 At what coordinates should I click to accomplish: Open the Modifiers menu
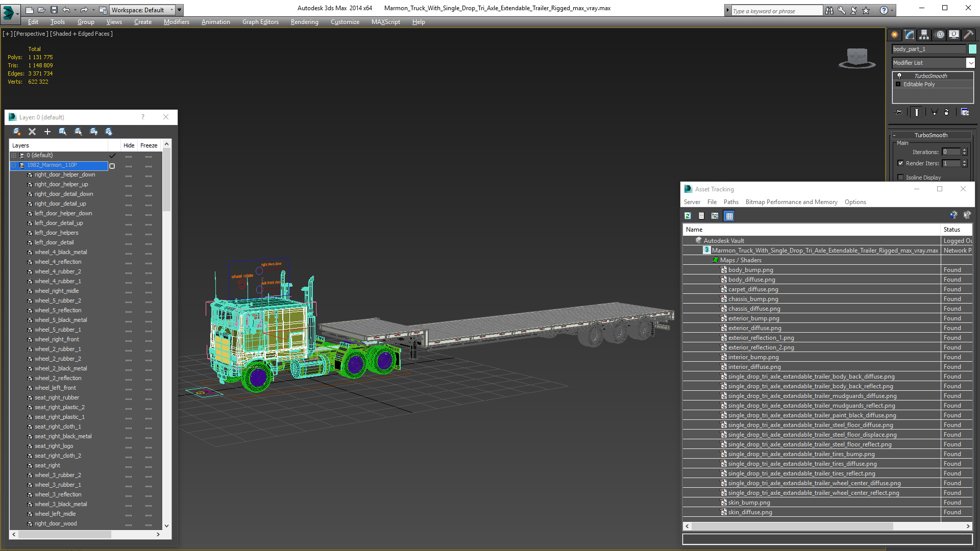(x=176, y=22)
